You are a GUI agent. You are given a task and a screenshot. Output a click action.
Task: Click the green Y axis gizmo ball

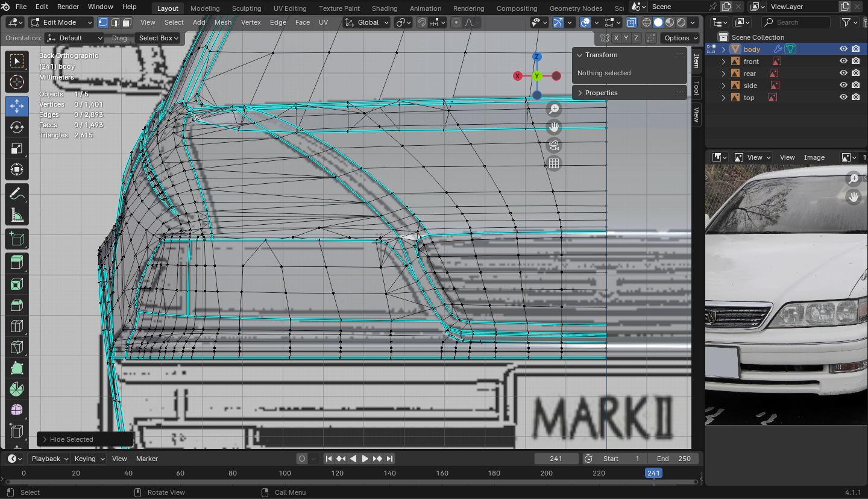(x=537, y=76)
